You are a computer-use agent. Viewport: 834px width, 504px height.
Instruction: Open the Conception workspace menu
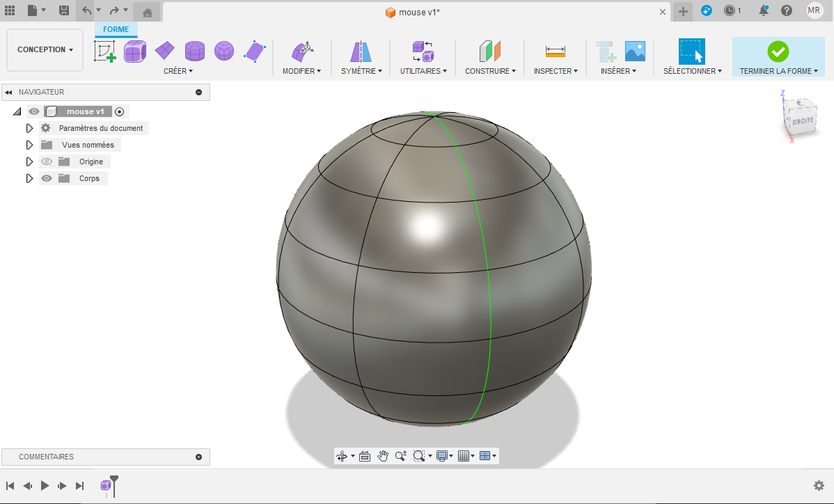[x=44, y=49]
